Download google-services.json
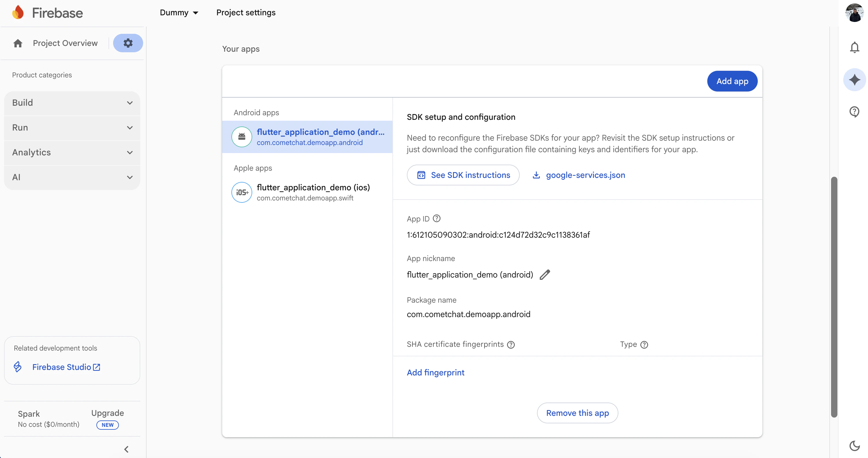This screenshot has width=868, height=458. [x=585, y=175]
